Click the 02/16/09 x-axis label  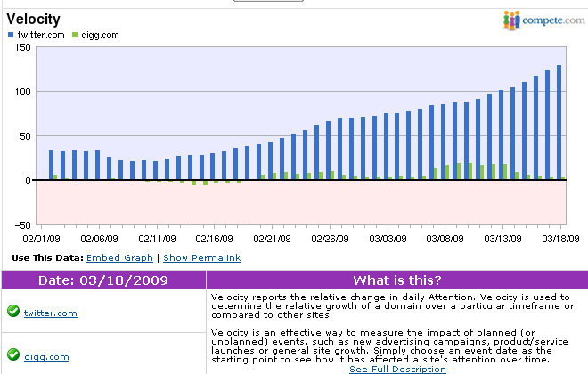(x=214, y=239)
